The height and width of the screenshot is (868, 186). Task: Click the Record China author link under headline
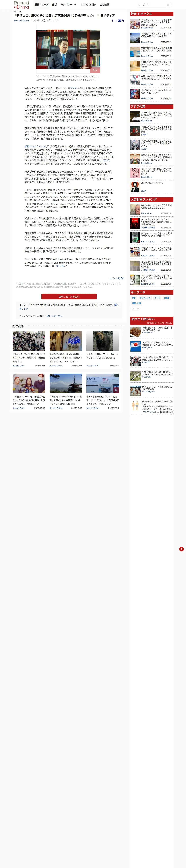point(21,21)
